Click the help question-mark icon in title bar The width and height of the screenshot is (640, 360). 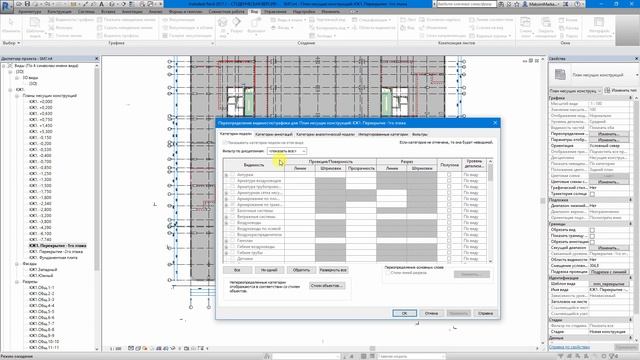coord(577,4)
